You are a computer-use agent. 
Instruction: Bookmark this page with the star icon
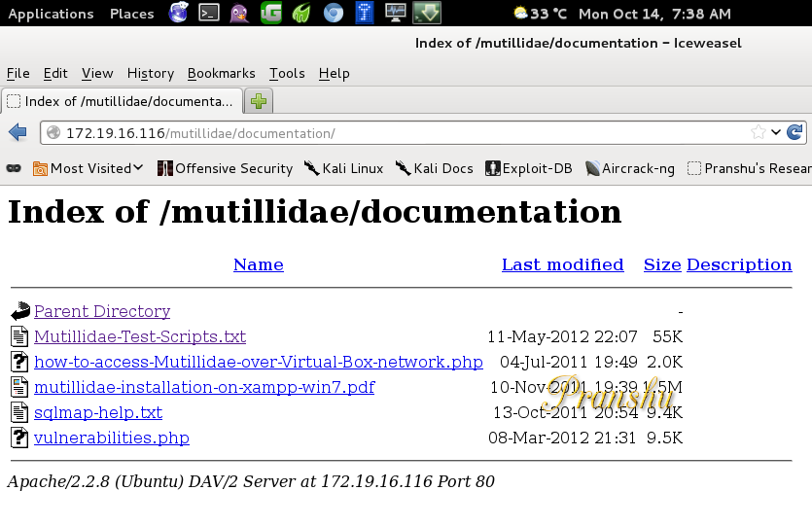(759, 132)
